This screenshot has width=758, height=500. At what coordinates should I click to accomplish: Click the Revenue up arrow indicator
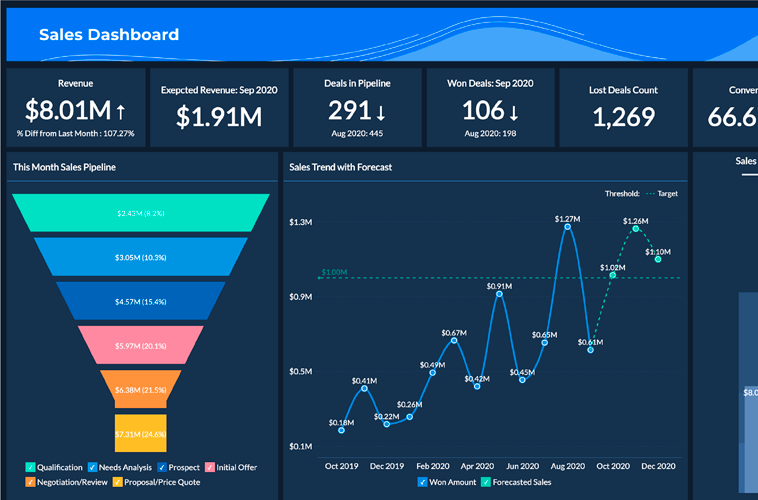(x=120, y=109)
